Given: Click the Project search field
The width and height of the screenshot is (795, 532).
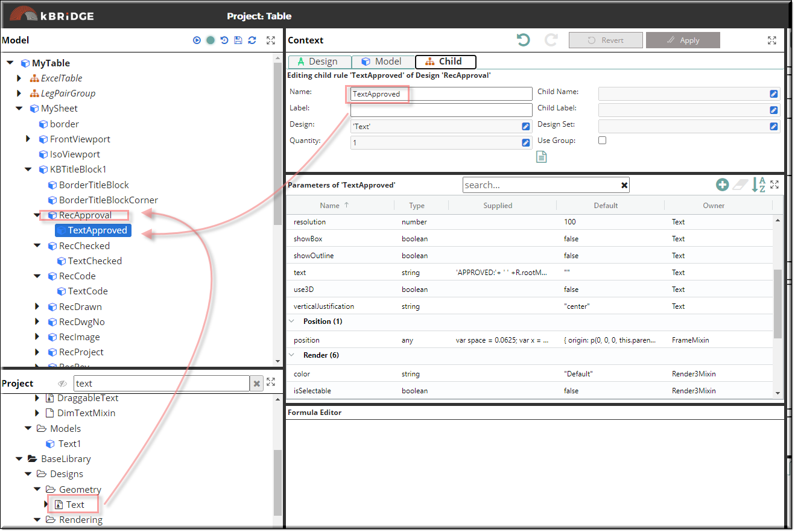Looking at the screenshot, I should [x=161, y=384].
